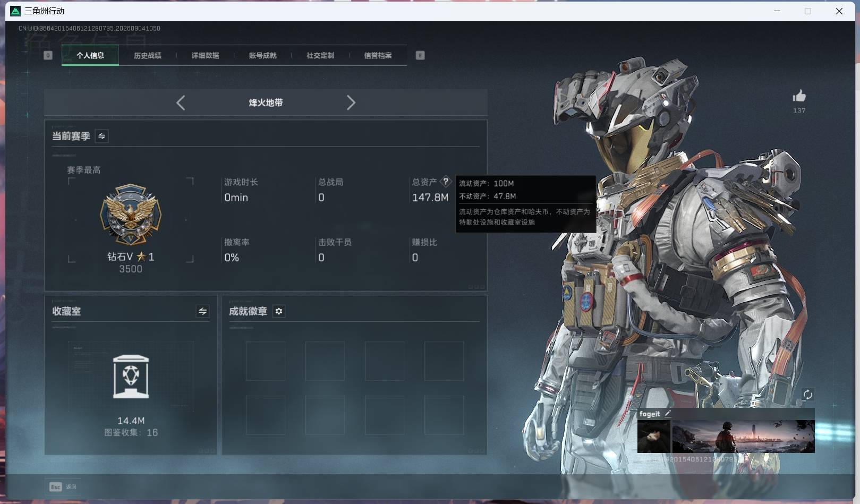Click the 三角洲行动 app icon in title bar
Viewport: 860px width, 504px height.
(x=15, y=11)
